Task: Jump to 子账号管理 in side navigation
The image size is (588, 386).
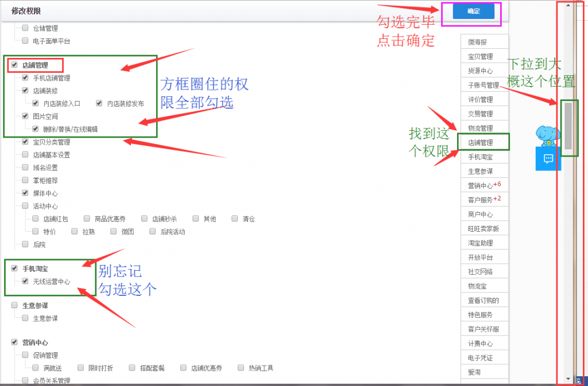Action: tap(485, 85)
